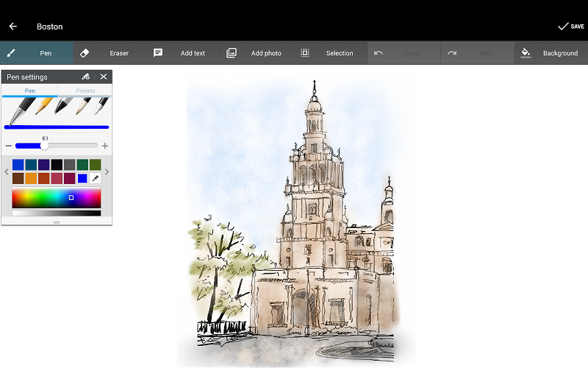The height and width of the screenshot is (368, 588).
Task: Toggle the Pen tool in toolbar
Action: point(37,53)
